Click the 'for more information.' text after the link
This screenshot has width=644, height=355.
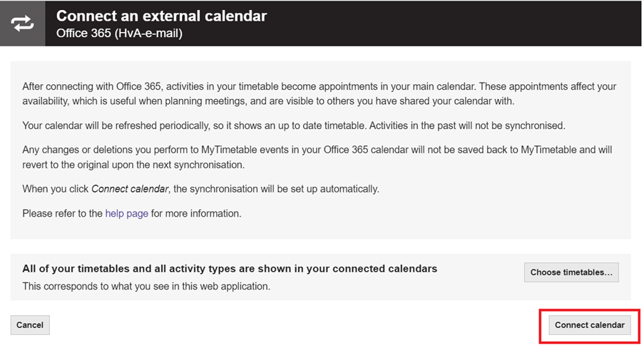196,213
